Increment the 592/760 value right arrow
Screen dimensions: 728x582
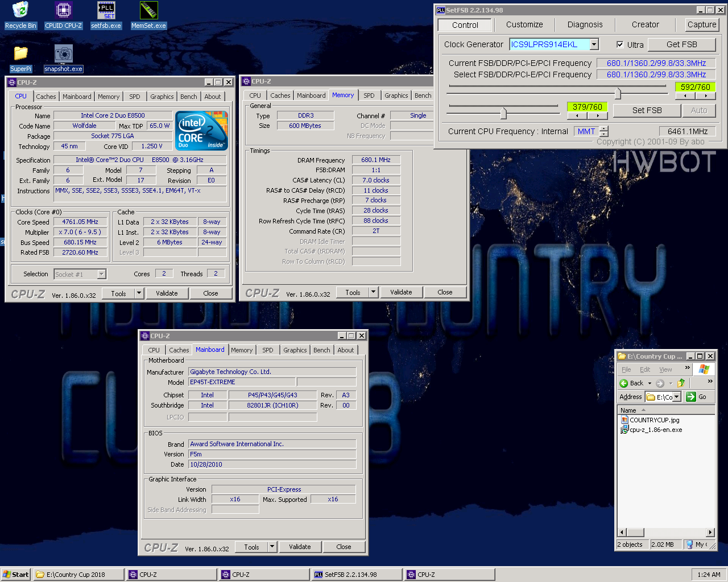coord(706,95)
